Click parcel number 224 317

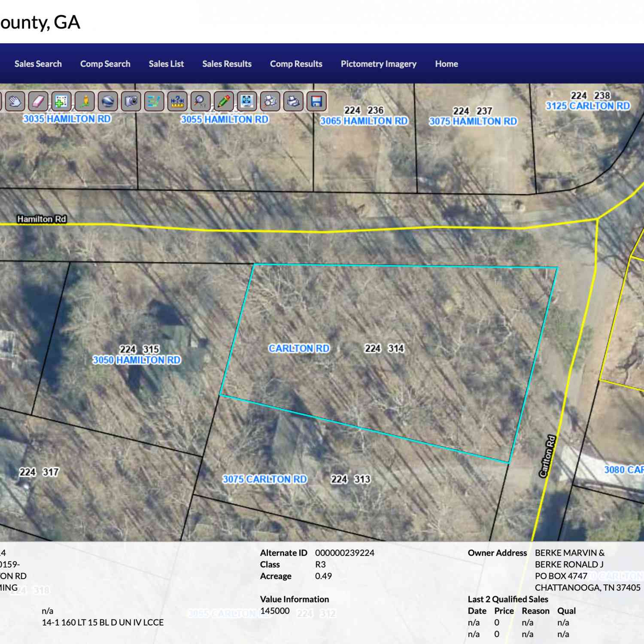(x=39, y=472)
